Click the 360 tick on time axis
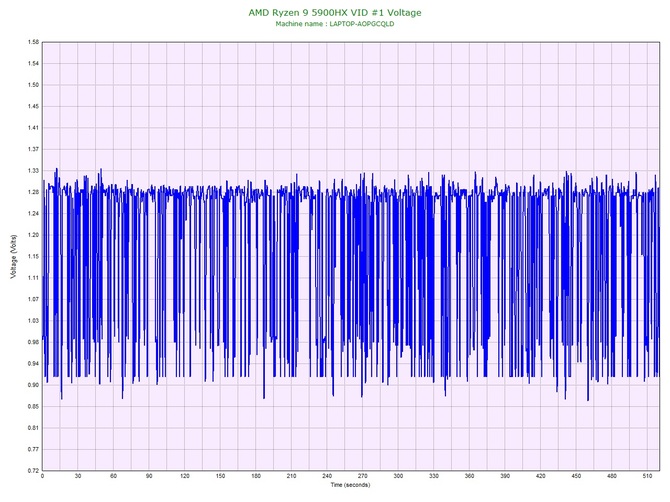 [469, 476]
